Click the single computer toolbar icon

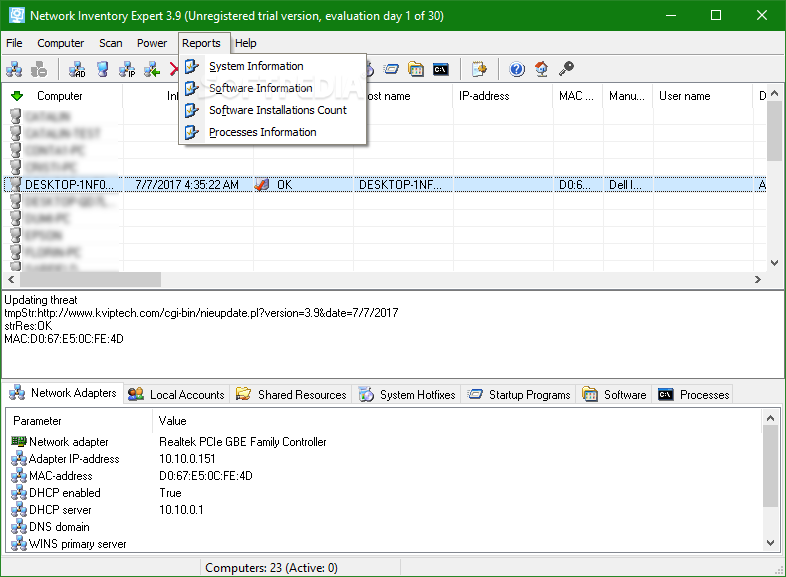[103, 69]
